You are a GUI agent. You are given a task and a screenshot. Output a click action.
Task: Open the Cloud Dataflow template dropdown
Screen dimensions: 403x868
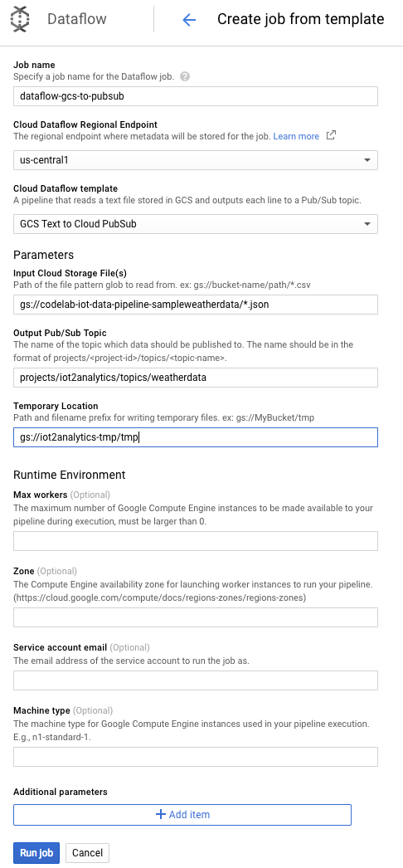(x=196, y=224)
